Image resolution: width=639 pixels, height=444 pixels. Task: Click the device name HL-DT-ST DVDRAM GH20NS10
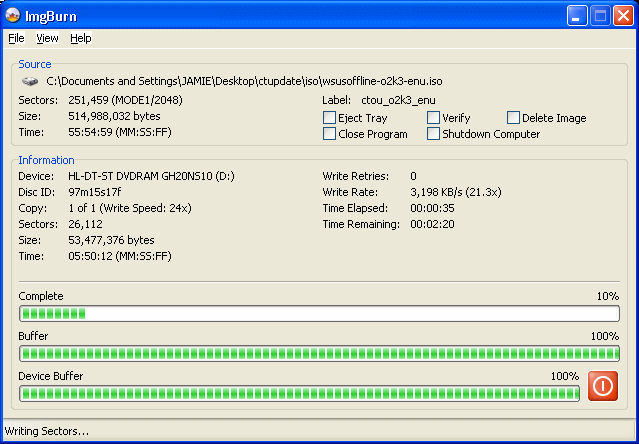click(x=151, y=176)
